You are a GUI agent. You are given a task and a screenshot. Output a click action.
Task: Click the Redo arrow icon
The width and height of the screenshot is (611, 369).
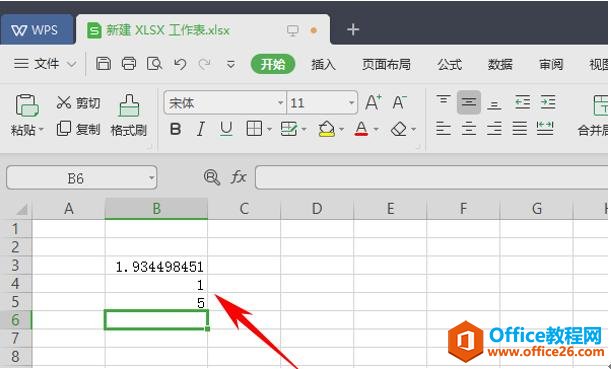205,64
